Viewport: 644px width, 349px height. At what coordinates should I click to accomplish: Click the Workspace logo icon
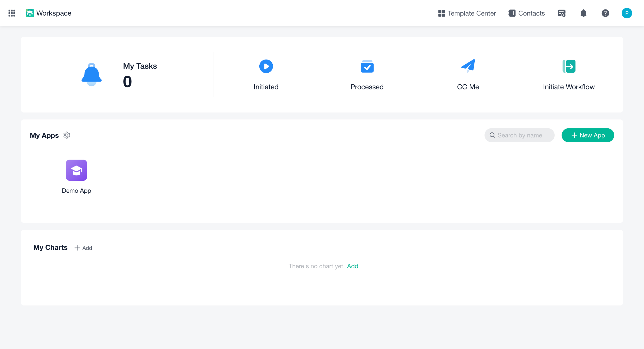(x=30, y=13)
